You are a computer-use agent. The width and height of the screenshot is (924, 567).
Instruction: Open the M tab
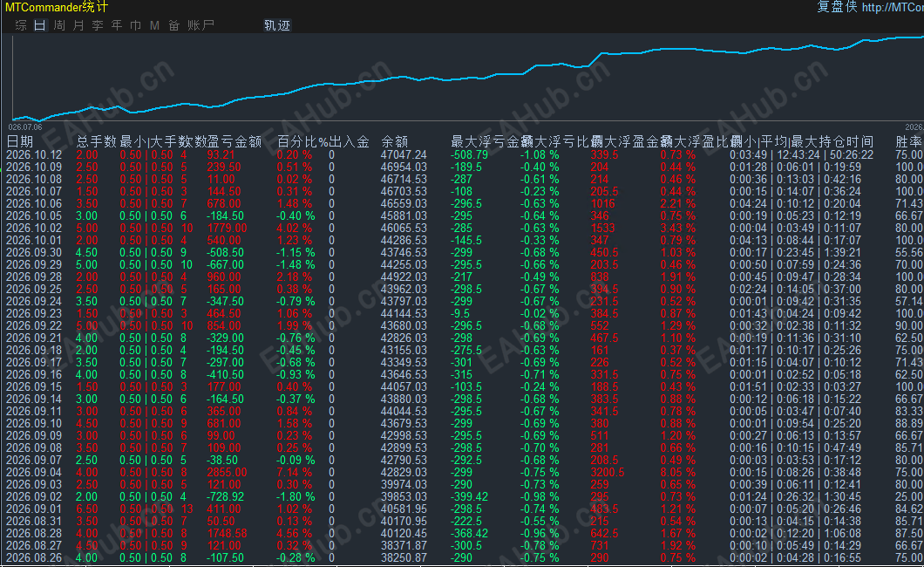[x=154, y=25]
